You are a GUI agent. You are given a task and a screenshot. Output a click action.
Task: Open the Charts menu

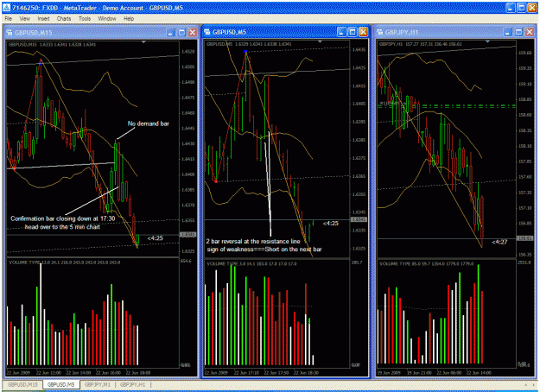(64, 19)
